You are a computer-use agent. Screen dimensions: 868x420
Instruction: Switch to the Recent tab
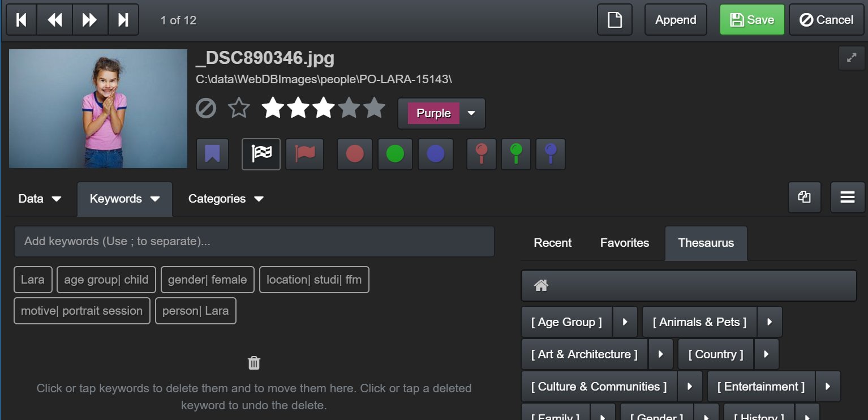(553, 243)
